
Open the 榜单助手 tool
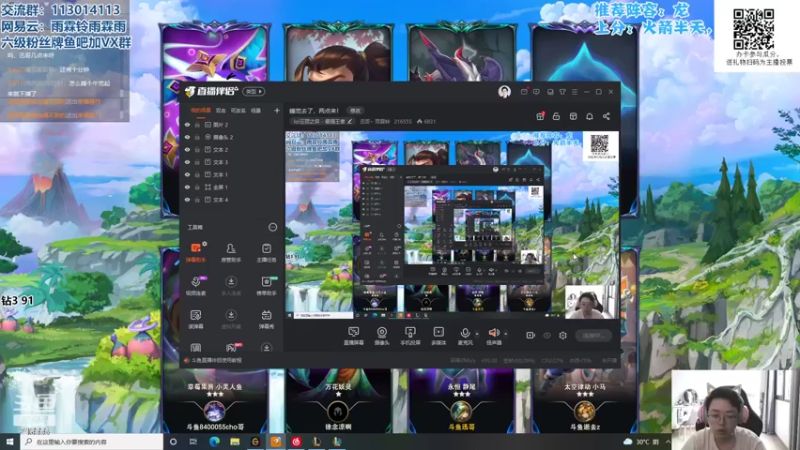[266, 286]
